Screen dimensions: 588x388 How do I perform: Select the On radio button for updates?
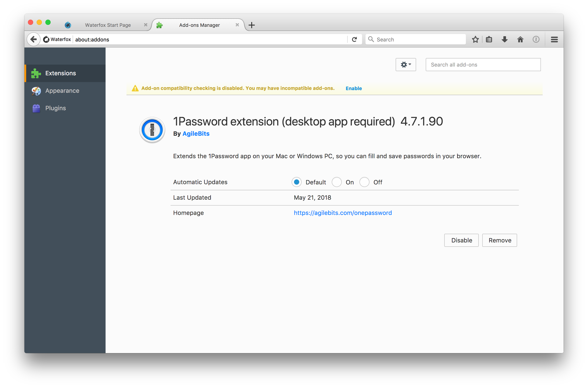(337, 182)
